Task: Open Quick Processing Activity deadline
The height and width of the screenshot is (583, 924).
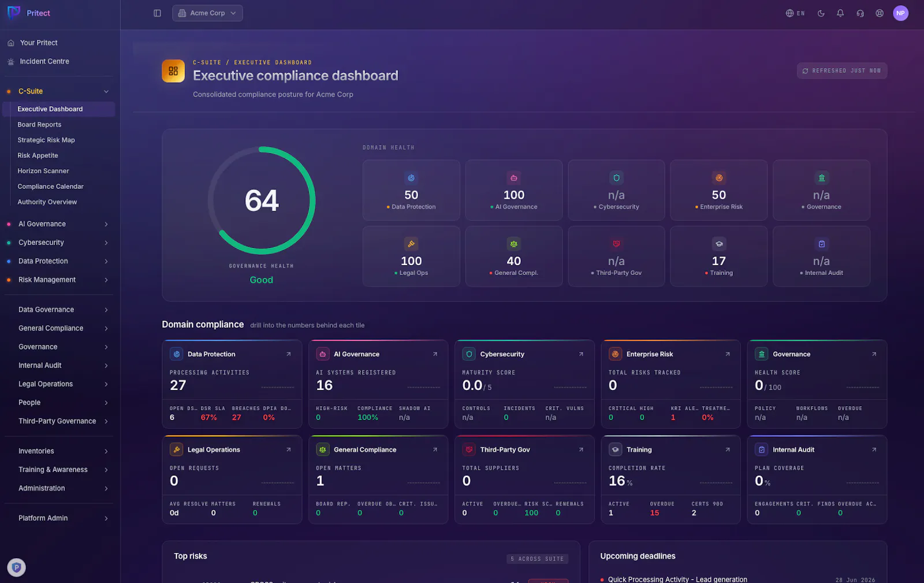Action: (737, 579)
